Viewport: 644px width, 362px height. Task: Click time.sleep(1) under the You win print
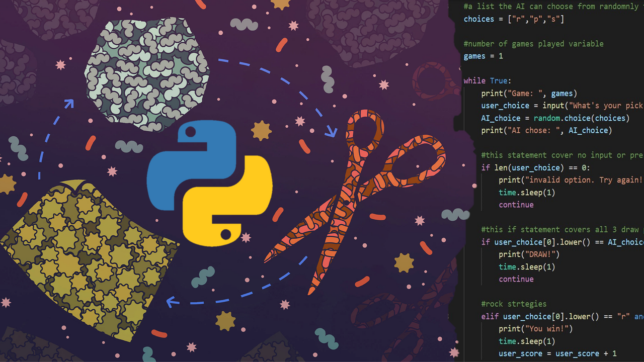(527, 341)
